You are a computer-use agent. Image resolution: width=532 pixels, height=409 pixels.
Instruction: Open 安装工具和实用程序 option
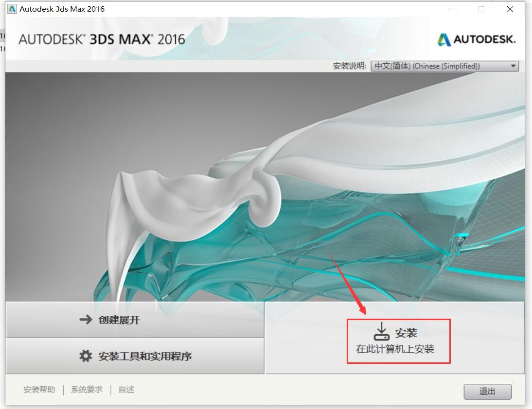coord(135,356)
